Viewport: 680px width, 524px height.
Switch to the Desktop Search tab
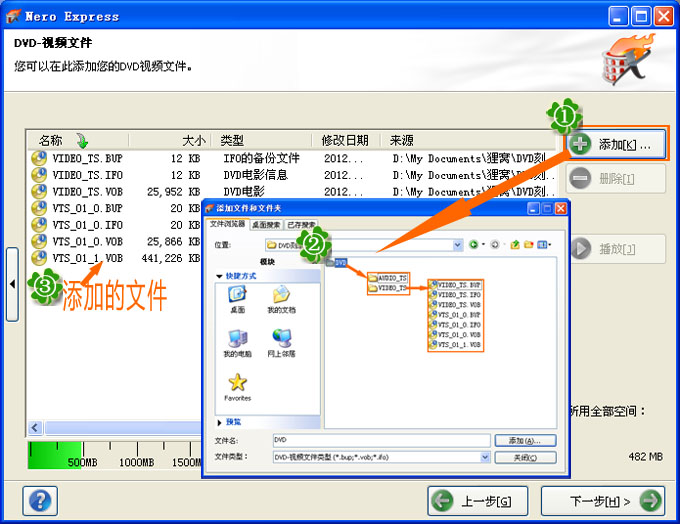point(266,225)
